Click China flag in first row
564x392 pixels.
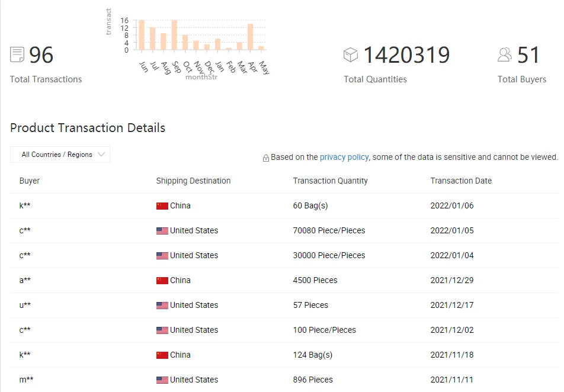162,206
